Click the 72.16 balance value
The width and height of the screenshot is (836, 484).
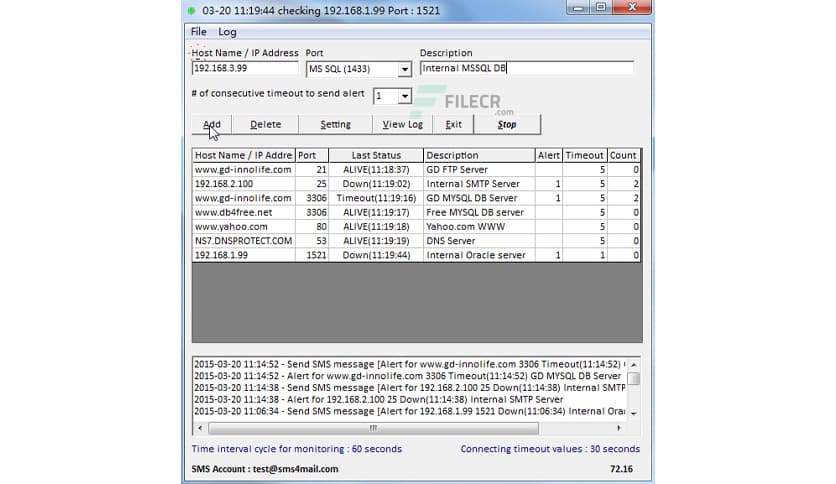621,469
